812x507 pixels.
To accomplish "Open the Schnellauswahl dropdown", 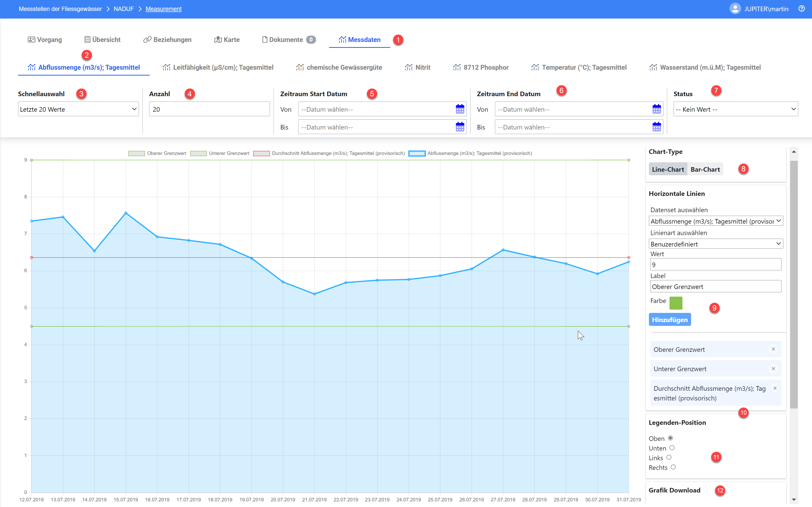I will [78, 109].
